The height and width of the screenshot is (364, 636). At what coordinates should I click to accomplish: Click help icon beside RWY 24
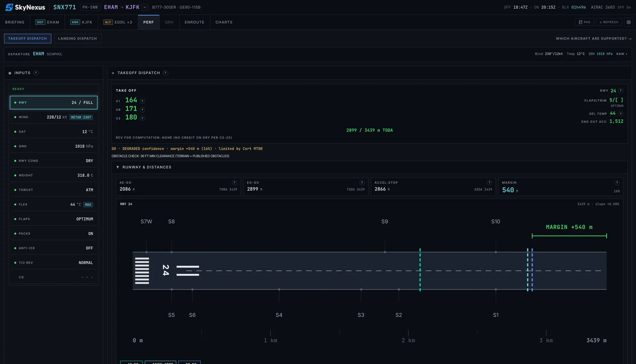click(x=621, y=91)
